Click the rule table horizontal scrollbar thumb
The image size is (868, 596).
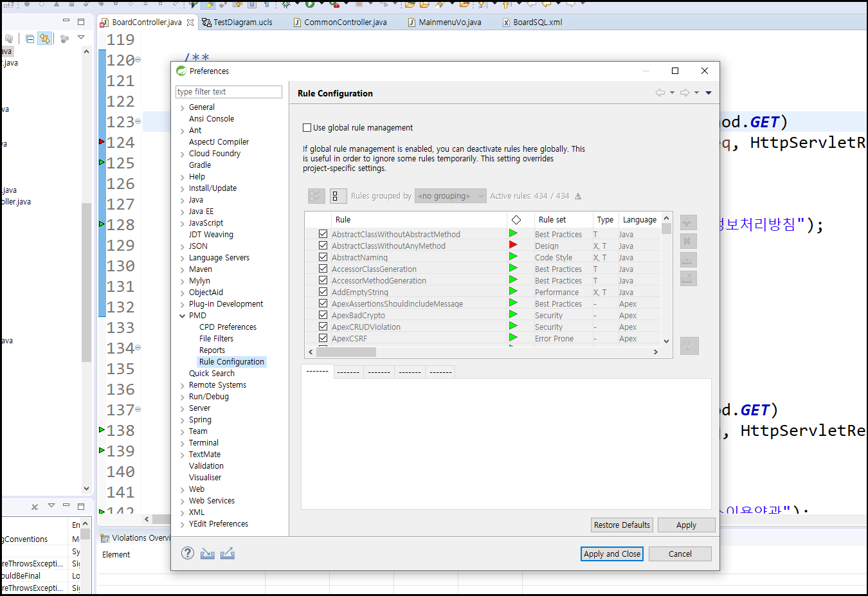click(x=346, y=352)
